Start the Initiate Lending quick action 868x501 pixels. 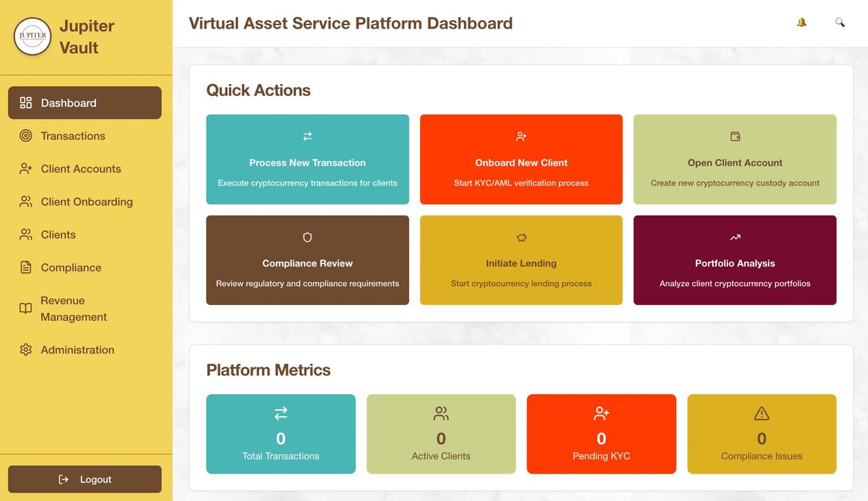(521, 263)
